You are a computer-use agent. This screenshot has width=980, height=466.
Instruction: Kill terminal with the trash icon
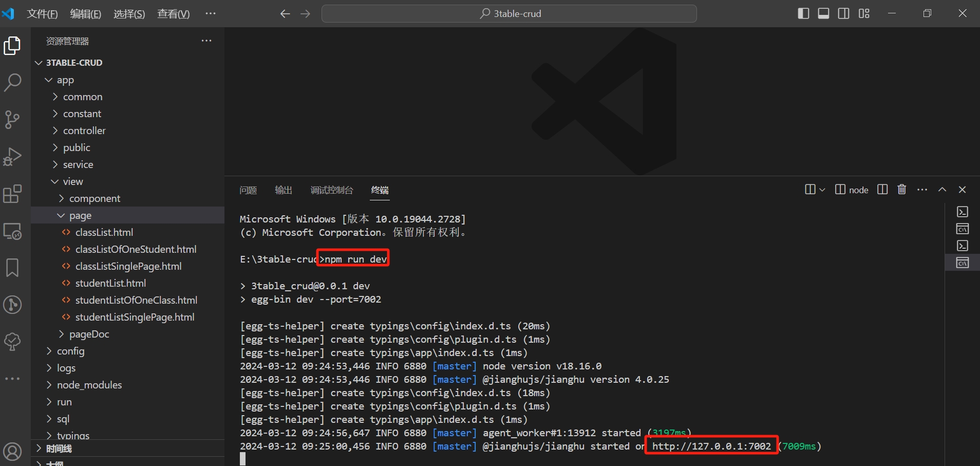[901, 190]
